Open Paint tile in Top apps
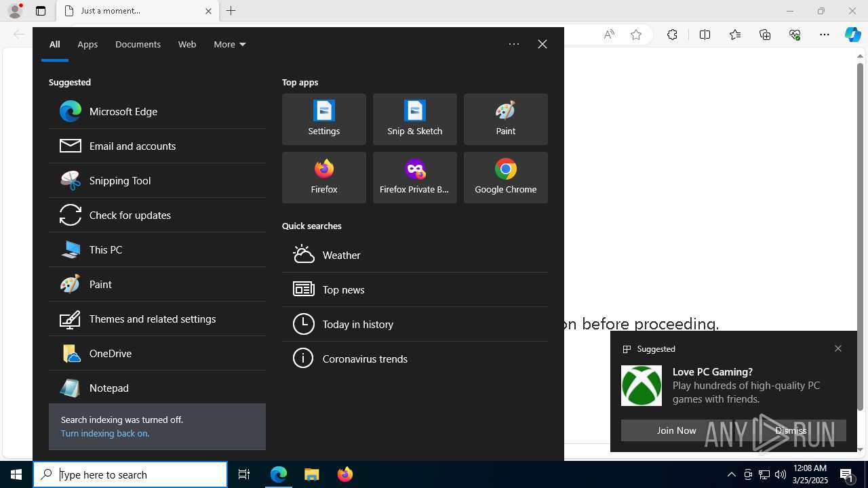868x488 pixels. [506, 119]
